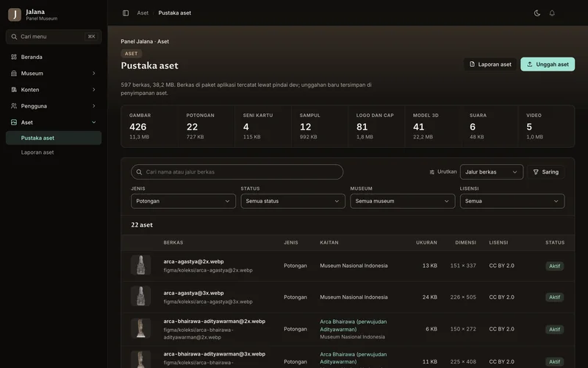Screen dimensions: 588x368
Task: Click the Konten sidebar menu label
Action: (30, 90)
